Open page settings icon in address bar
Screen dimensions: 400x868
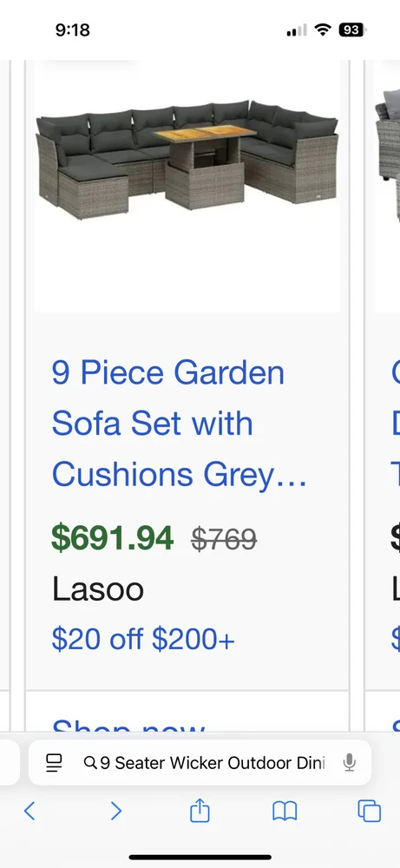[54, 763]
